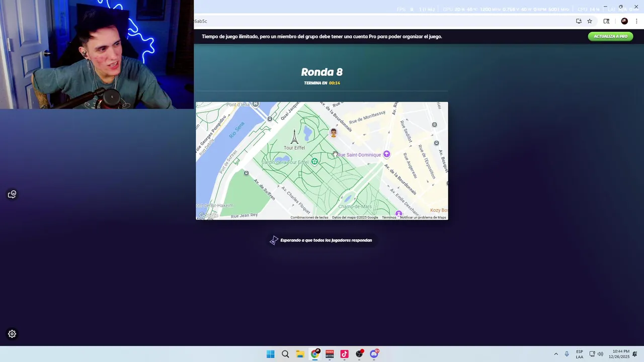Switch to Chrome in the taskbar
This screenshot has width=644, height=362.
(x=315, y=354)
